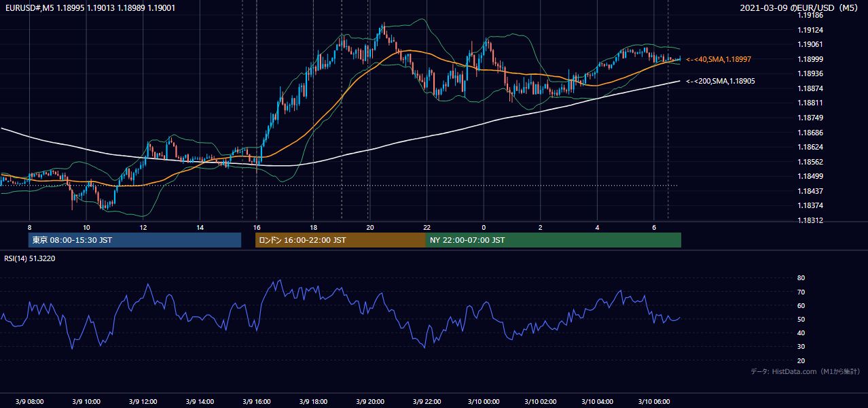The height and width of the screenshot is (408, 868).
Task: Click the 1.18374 price axis label
Action: [810, 205]
